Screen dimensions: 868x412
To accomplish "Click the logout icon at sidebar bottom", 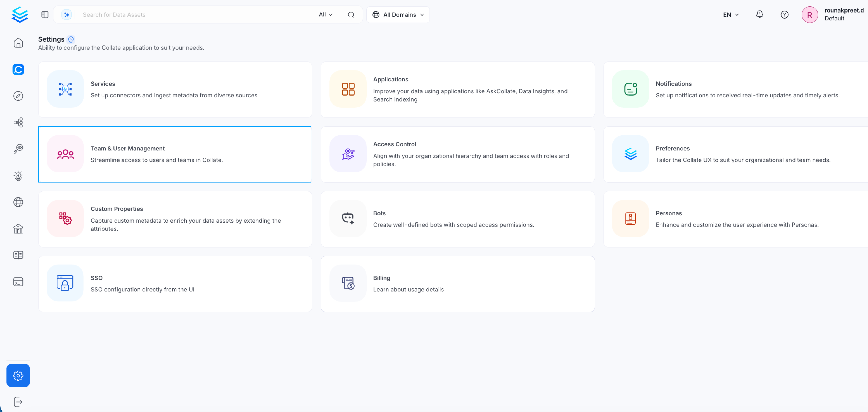I will (18, 402).
